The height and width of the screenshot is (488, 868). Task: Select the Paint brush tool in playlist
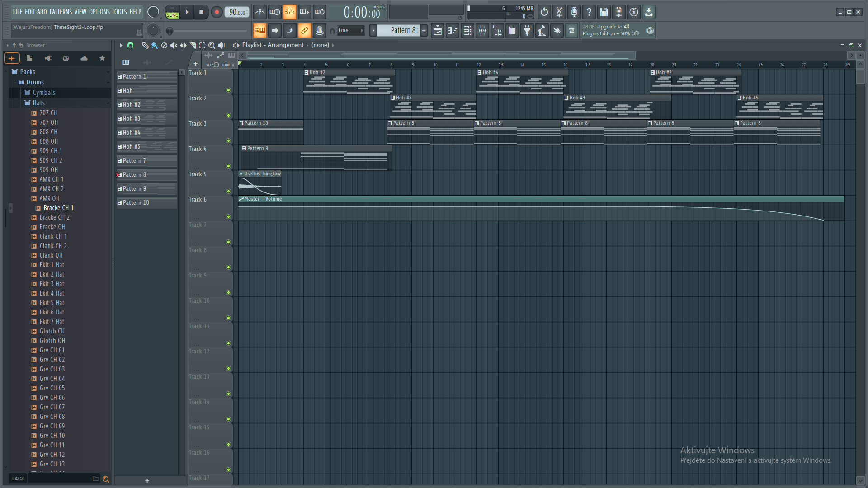[x=155, y=45]
